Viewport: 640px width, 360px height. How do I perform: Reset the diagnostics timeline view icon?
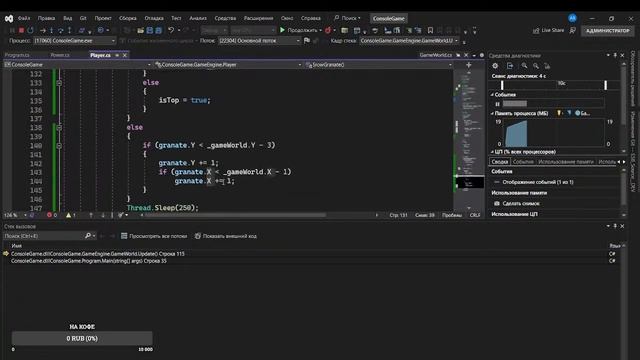point(547,66)
